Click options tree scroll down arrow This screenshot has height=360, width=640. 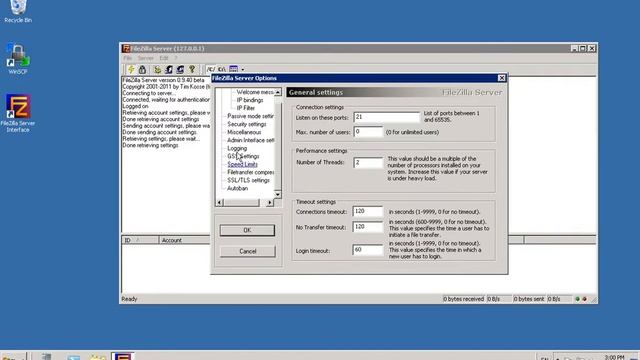(x=278, y=194)
